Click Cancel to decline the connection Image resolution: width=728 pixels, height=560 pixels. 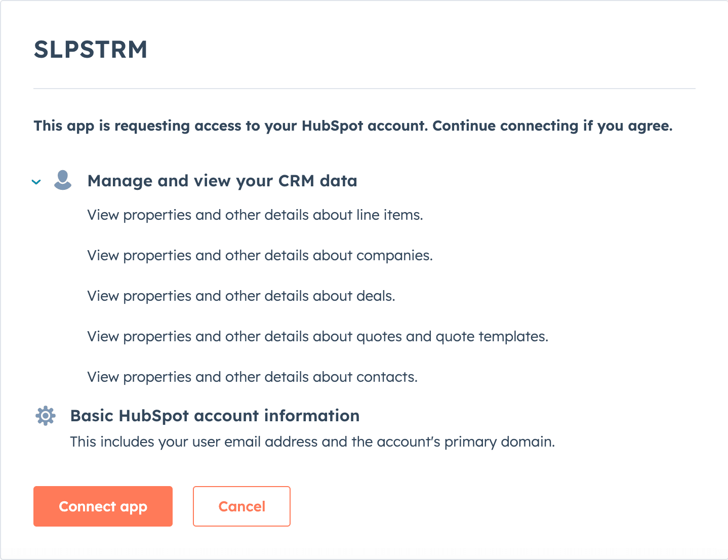click(241, 506)
